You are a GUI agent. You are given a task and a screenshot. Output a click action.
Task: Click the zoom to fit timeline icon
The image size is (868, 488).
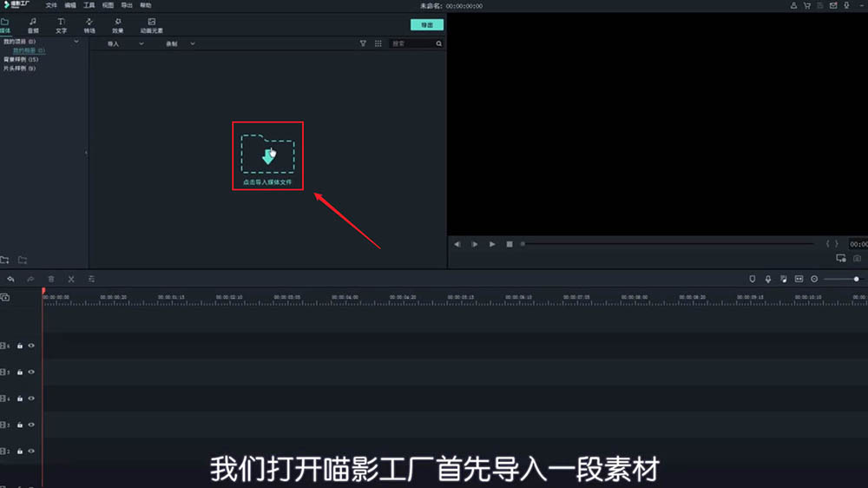tap(799, 280)
